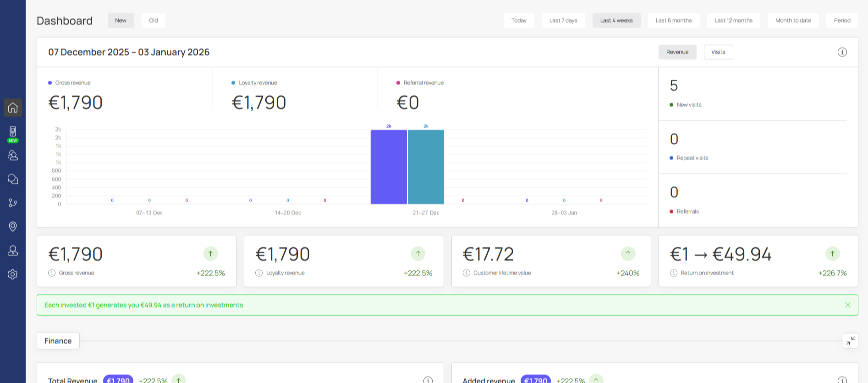Click the Month to date button

pos(793,21)
